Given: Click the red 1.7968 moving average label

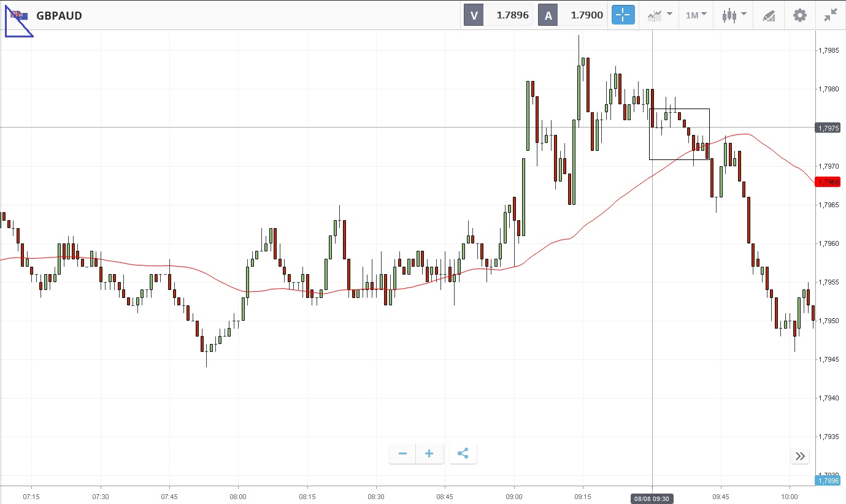Looking at the screenshot, I should click(827, 182).
